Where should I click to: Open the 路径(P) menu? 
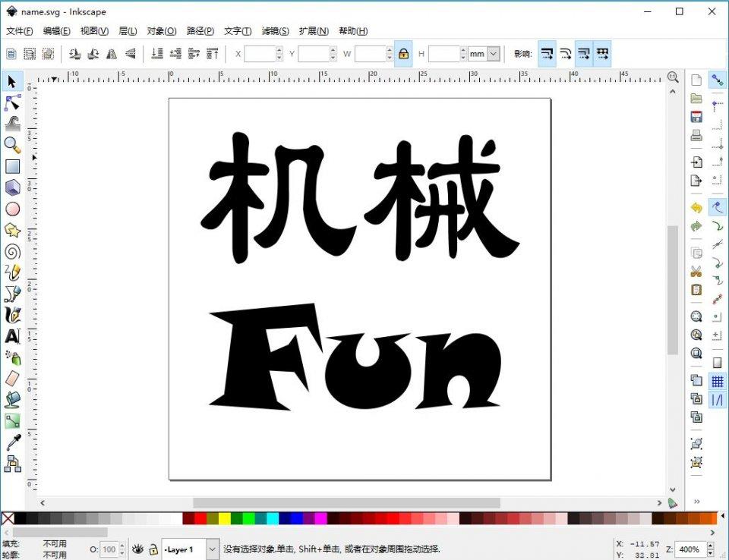(x=200, y=31)
